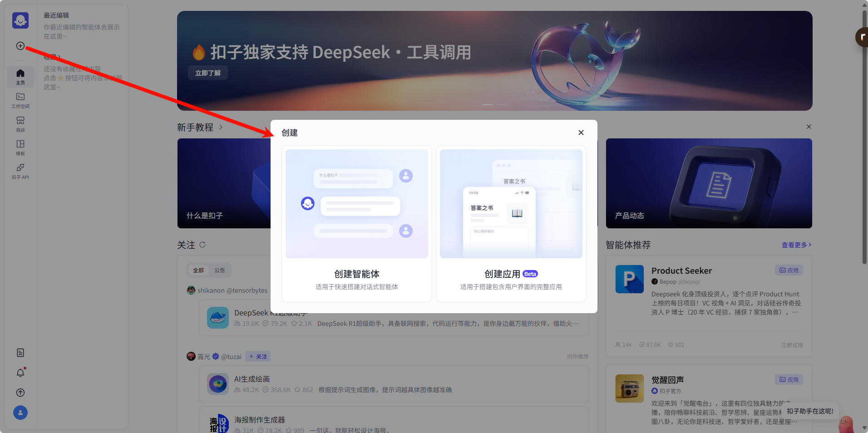The height and width of the screenshot is (433, 868).
Task: Dismiss the 新手教程 section close icon
Action: (x=809, y=127)
